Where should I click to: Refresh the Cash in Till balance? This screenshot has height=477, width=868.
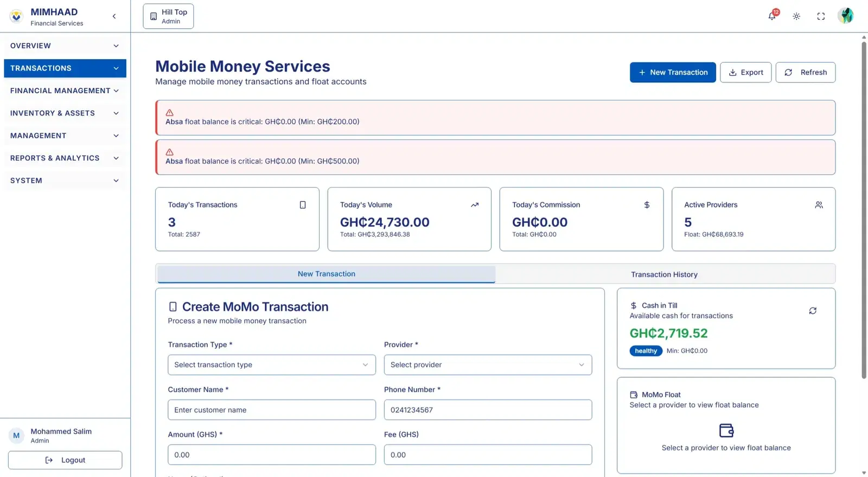[813, 311]
